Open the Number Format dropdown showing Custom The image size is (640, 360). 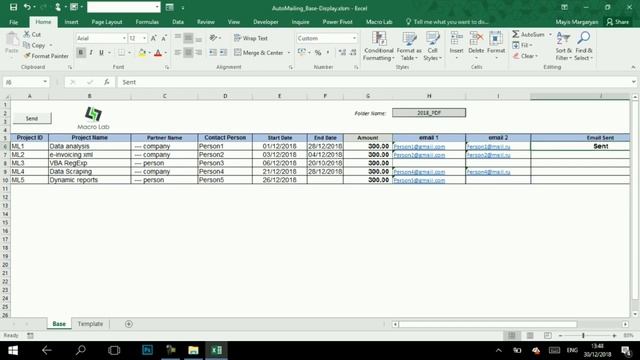coord(354,38)
